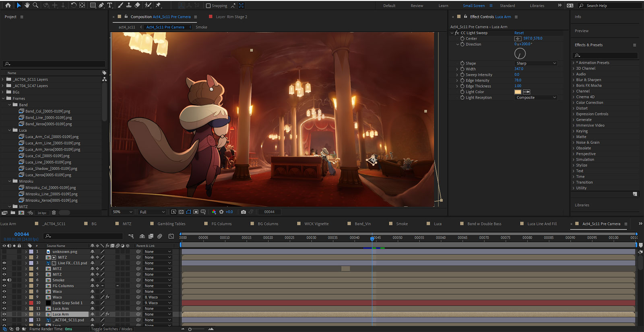
Task: Switch to Libraries workspace
Action: [x=537, y=6]
